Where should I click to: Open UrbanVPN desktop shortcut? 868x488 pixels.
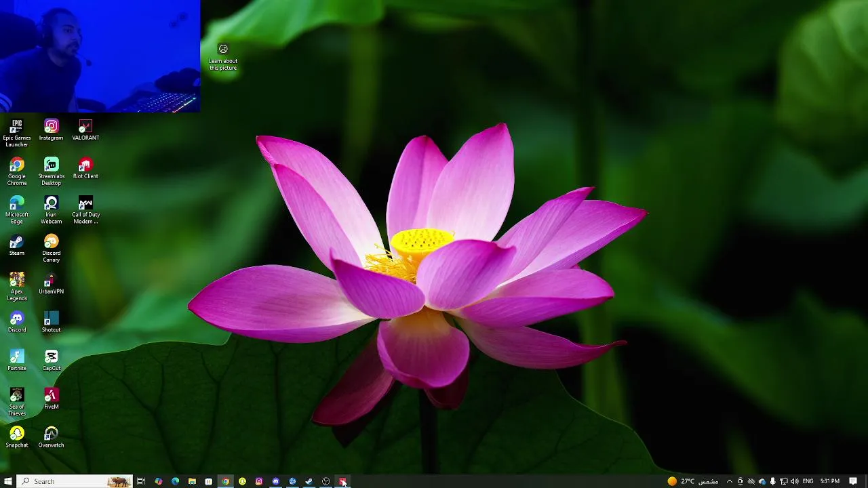(51, 284)
